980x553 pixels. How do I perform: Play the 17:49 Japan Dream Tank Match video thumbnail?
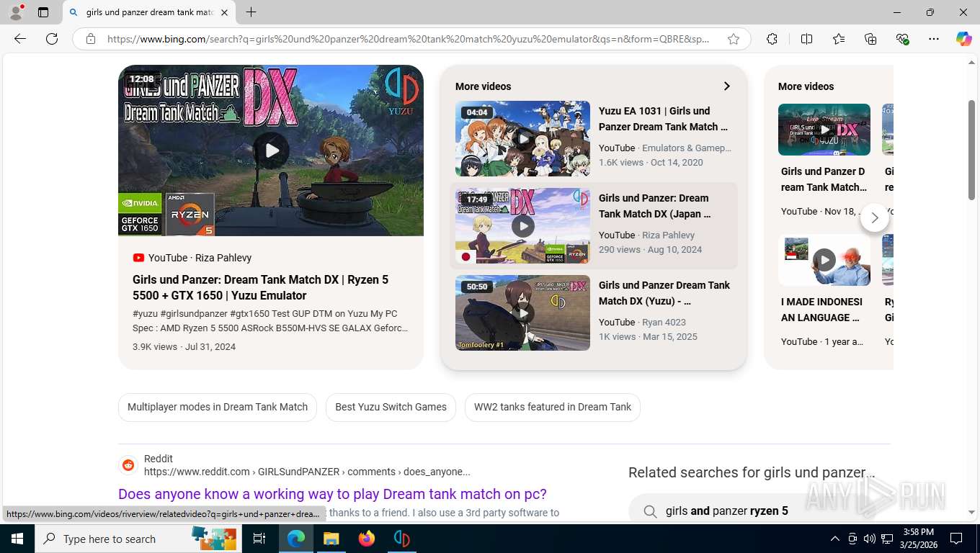tap(522, 225)
